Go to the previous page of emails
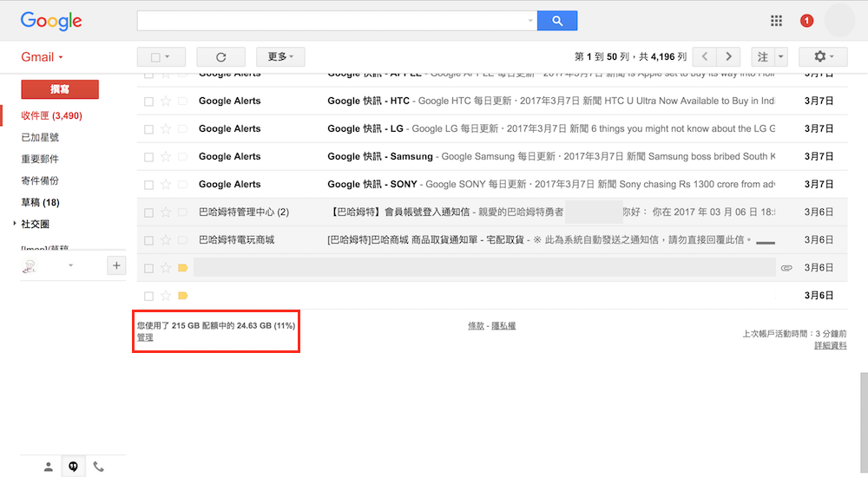The width and height of the screenshot is (868, 477). (x=704, y=57)
